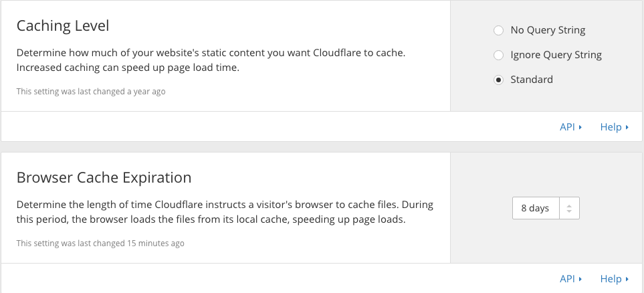Expand Help for Browser Cache Expiration
The width and height of the screenshot is (644, 293).
click(x=611, y=279)
